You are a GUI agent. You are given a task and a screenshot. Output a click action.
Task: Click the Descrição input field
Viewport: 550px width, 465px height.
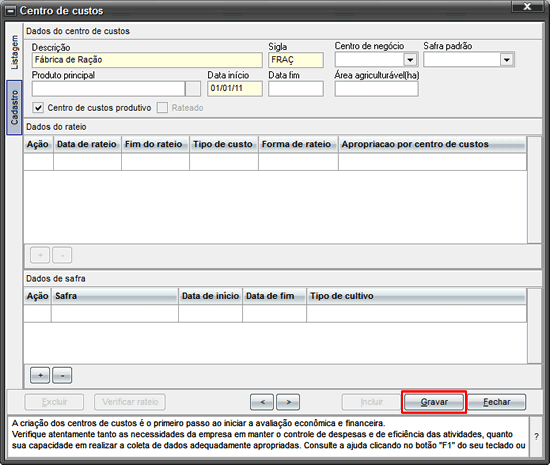(147, 60)
